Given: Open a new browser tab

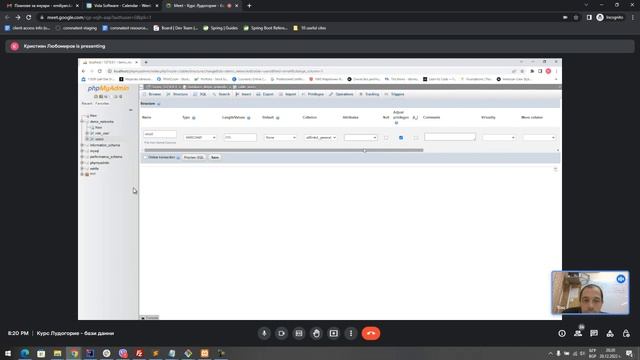Looking at the screenshot, I should tap(249, 6).
